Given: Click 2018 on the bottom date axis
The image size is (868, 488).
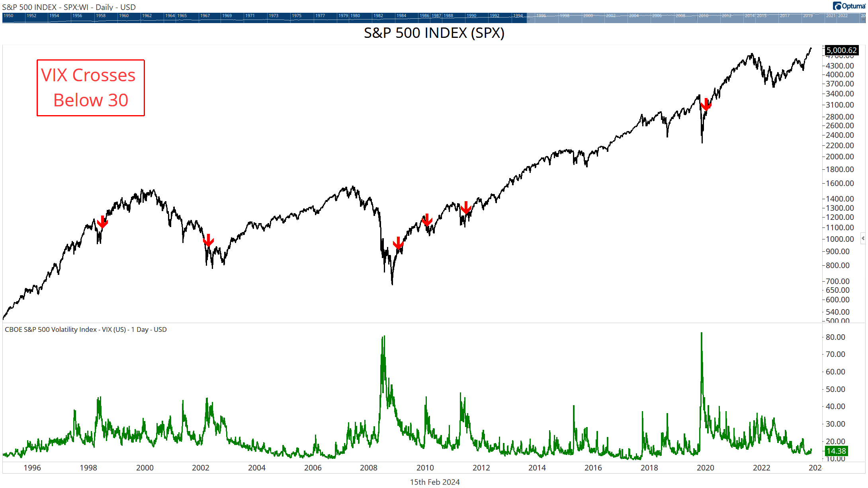Looking at the screenshot, I should pos(649,468).
